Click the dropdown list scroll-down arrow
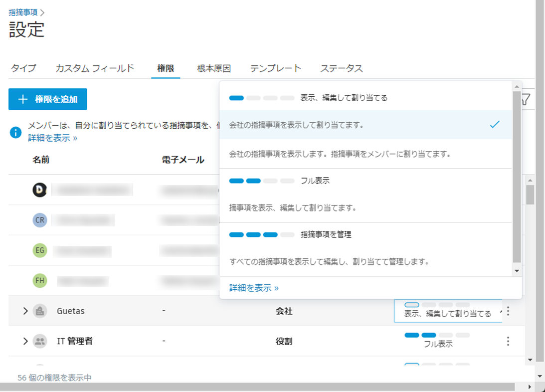Image resolution: width=545 pixels, height=392 pixels. [x=517, y=271]
